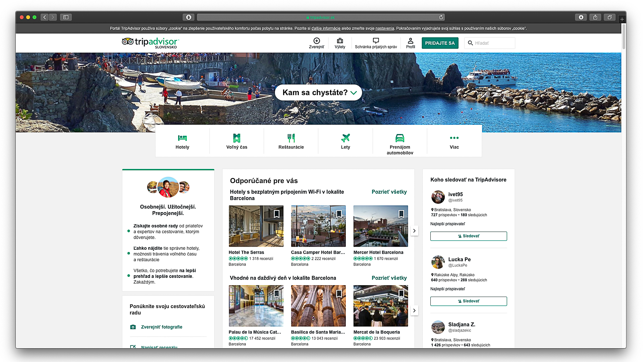Screen dimensions: 644x362
Task: Open the Profil icon
Action: (411, 43)
